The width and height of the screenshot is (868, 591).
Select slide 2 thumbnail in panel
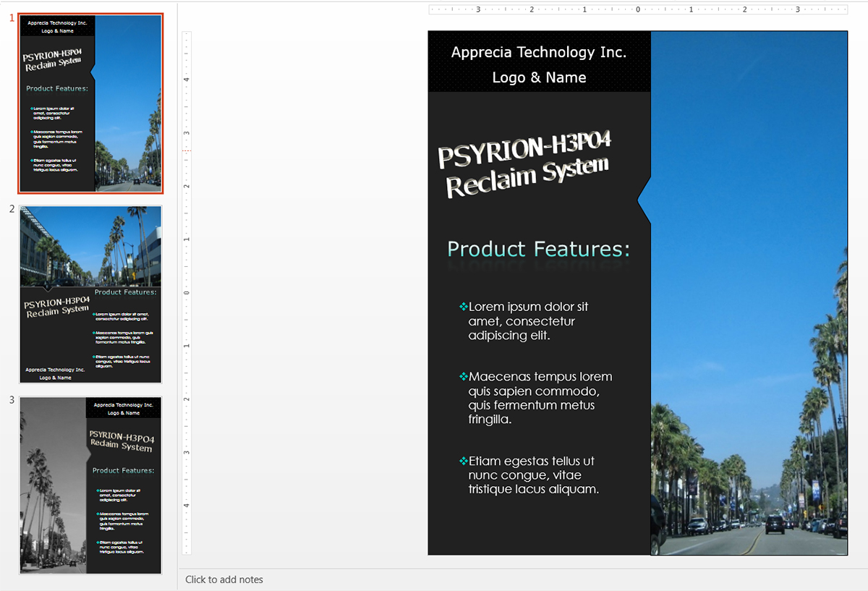click(91, 294)
